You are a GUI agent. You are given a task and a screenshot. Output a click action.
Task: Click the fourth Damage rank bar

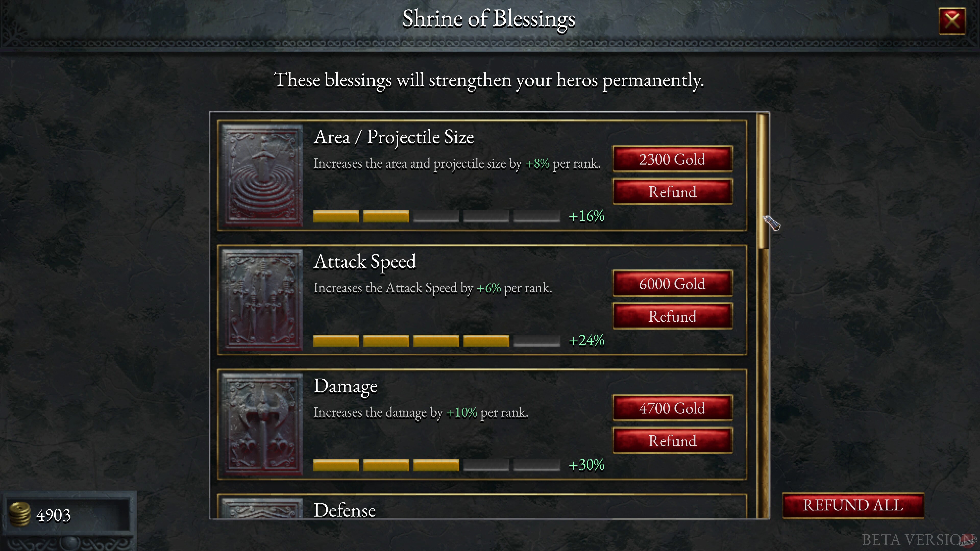486,465
